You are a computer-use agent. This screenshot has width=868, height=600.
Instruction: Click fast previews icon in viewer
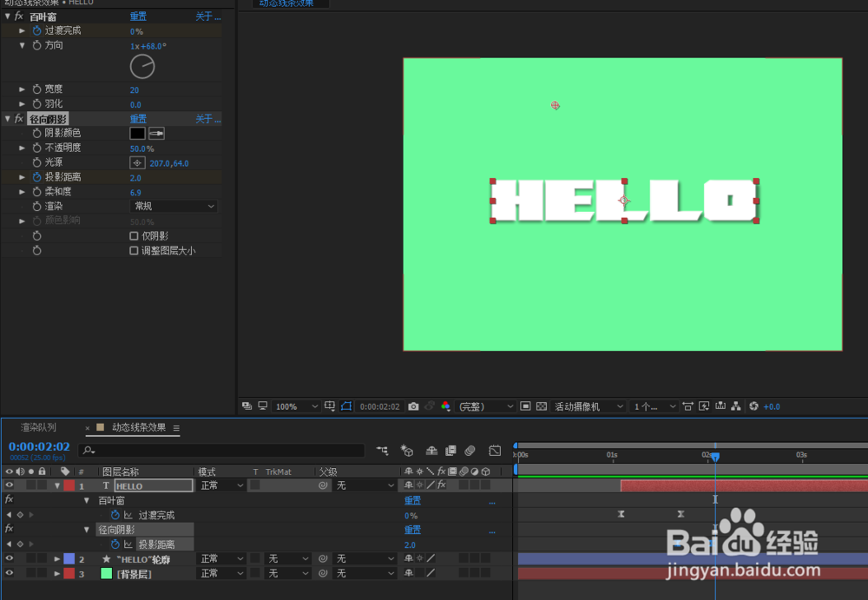point(704,406)
